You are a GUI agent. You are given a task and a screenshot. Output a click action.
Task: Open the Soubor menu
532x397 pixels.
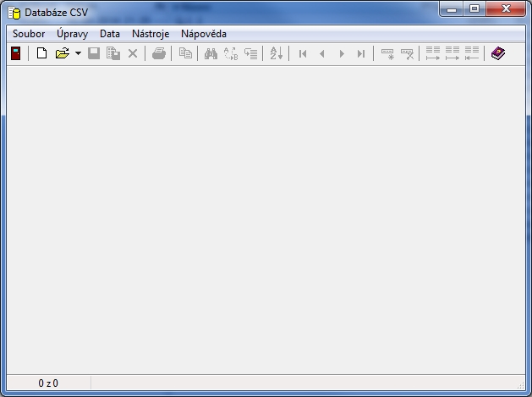29,34
